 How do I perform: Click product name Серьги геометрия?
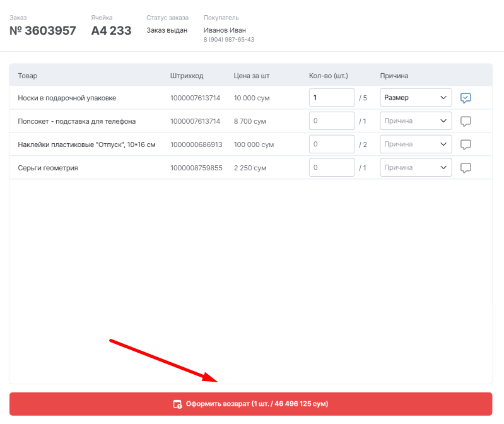tap(48, 168)
